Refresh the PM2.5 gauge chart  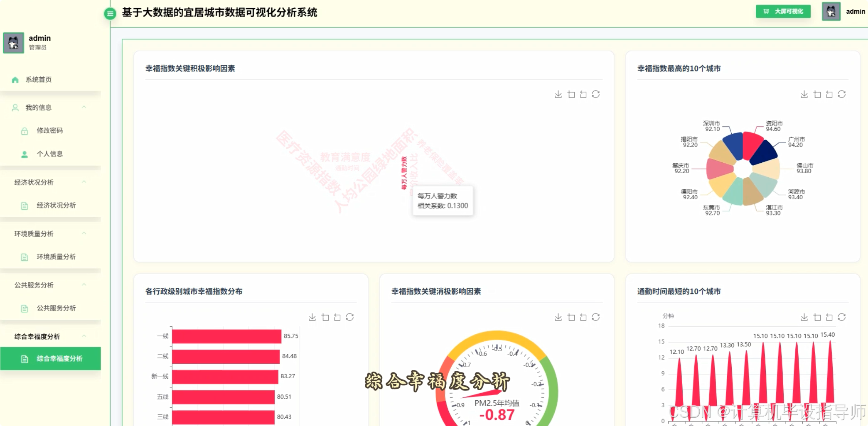[x=596, y=317]
